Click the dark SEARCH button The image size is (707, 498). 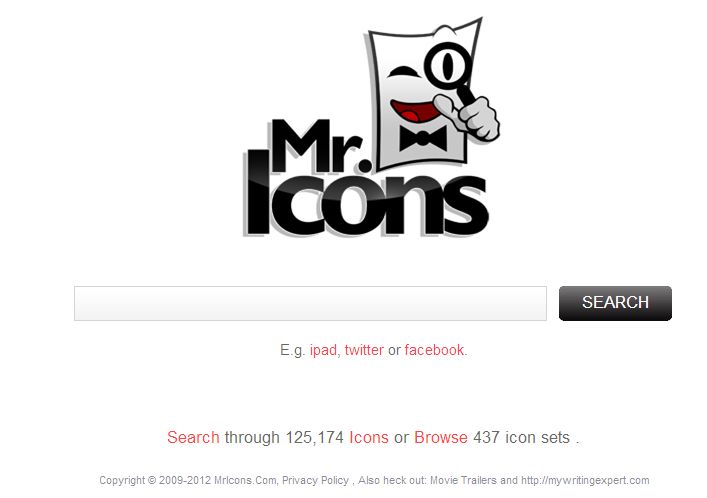615,303
